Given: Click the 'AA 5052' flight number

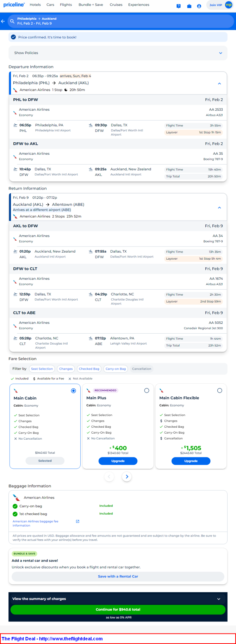Looking at the screenshot, I should pyautogui.click(x=216, y=323).
